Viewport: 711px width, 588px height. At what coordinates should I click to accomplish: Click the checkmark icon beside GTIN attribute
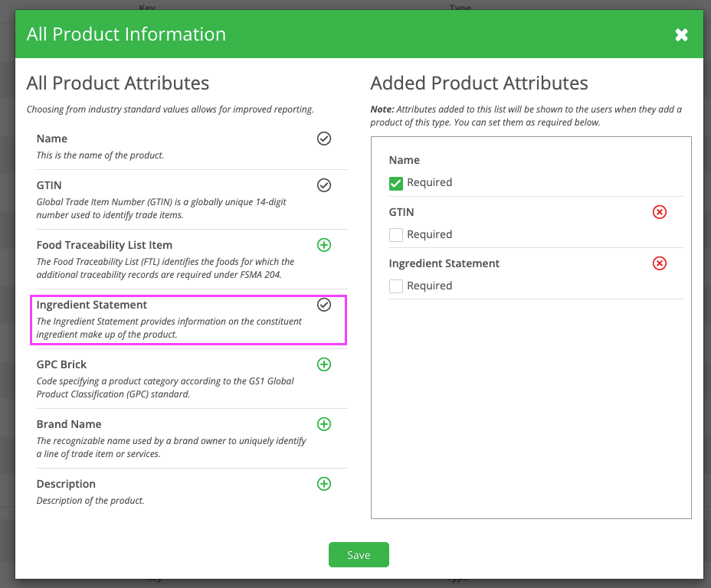coord(324,185)
